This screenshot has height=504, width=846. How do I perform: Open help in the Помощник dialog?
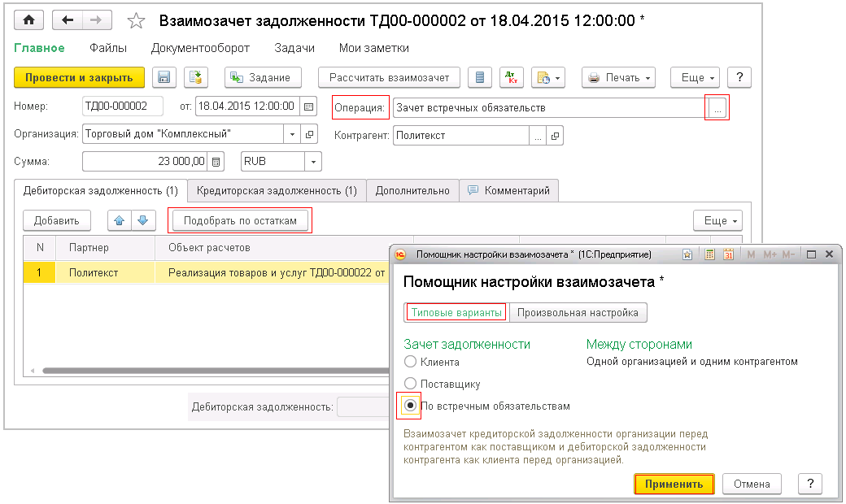coord(810,484)
